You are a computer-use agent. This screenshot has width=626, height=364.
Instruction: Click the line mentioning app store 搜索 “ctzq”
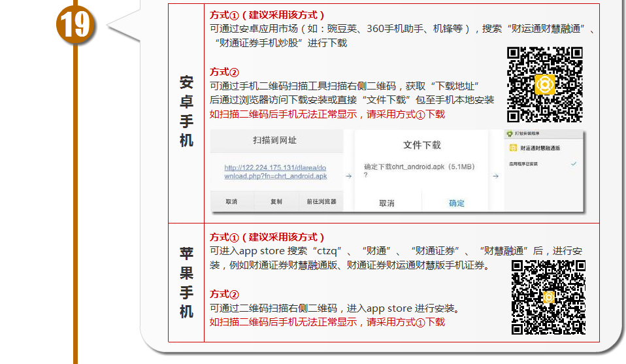click(x=396, y=251)
